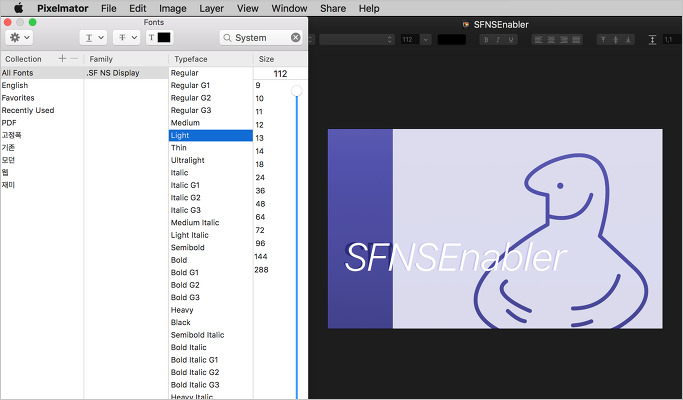This screenshot has width=683, height=400.
Task: Choose the Heavy typeface
Action: tap(211, 310)
